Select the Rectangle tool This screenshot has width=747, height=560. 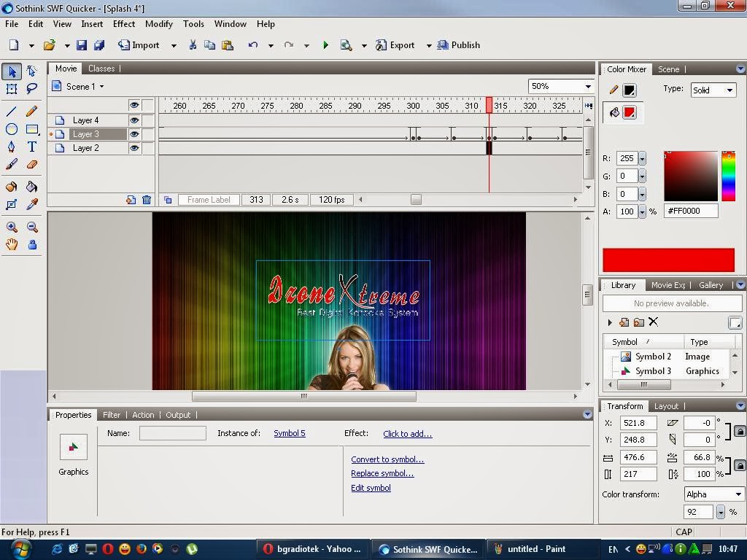32,129
